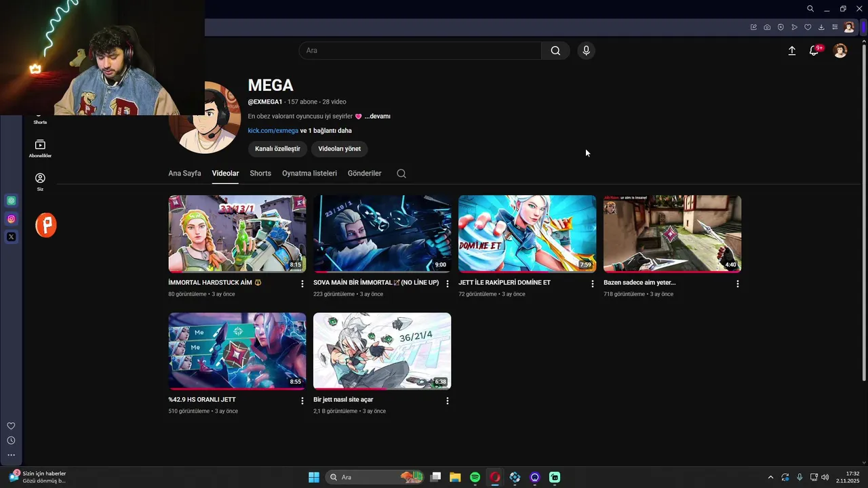The image size is (868, 488).
Task: Open Windows Start button
Action: [314, 477]
